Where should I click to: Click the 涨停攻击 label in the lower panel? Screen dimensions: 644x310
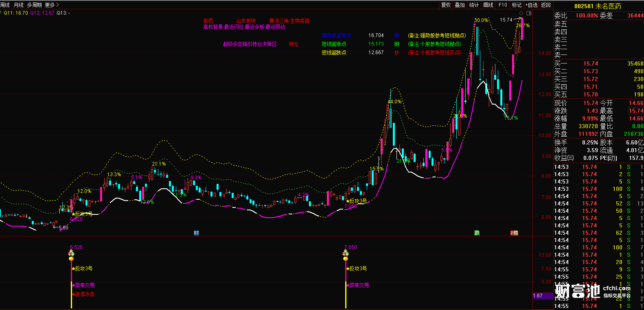[x=83, y=294]
